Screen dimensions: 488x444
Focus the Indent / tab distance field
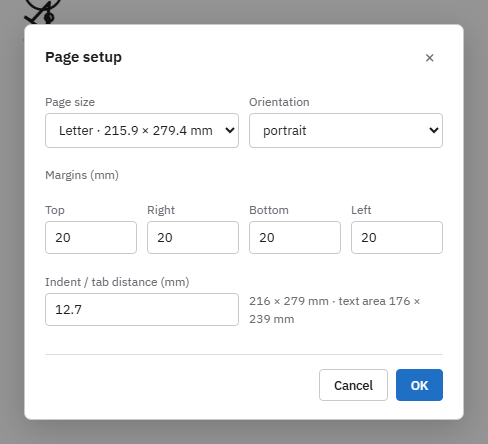coord(142,309)
